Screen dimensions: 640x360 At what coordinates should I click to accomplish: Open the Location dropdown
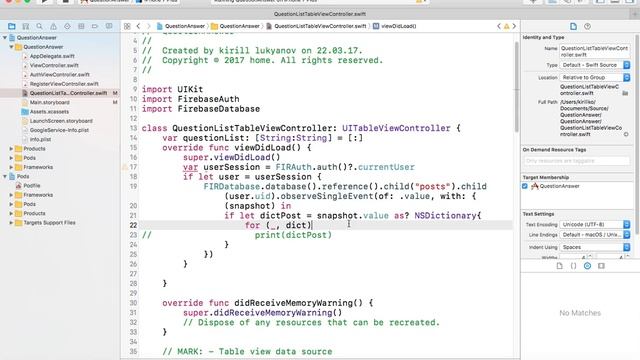[595, 77]
